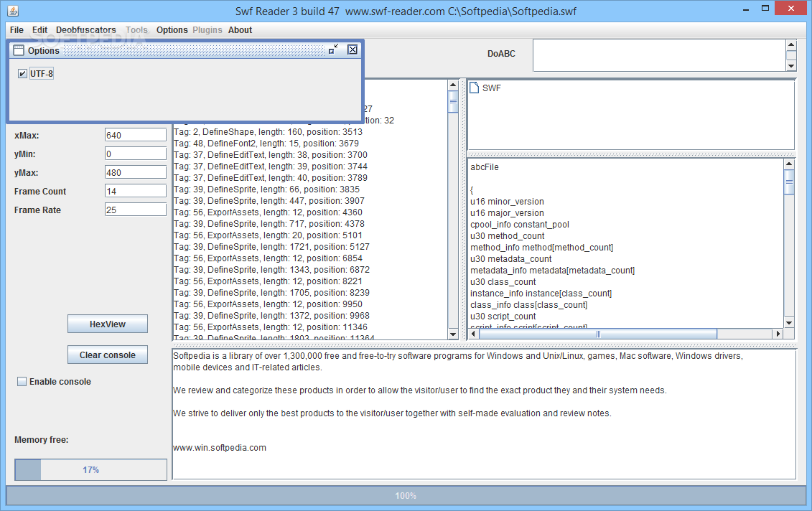Select 'Tag: 2, DefineShape, length: 160' row
The height and width of the screenshot is (511, 812).
tap(269, 132)
